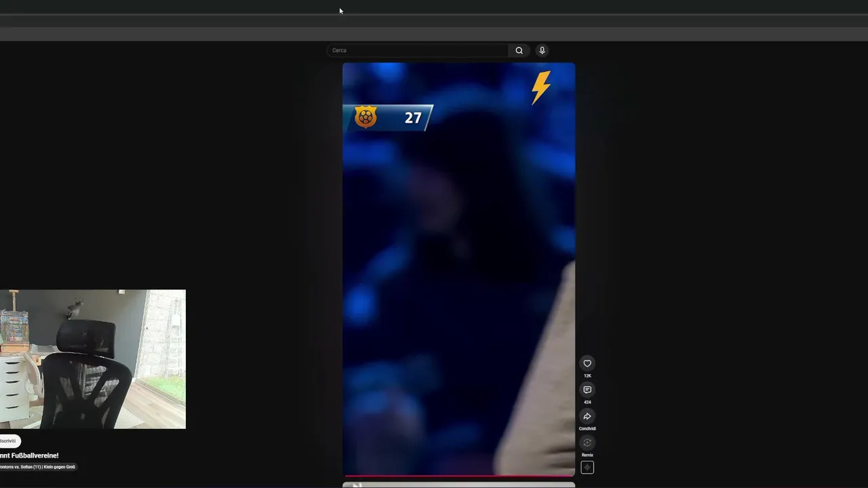
Task: Click the webcam overlay showing the office chair
Action: click(x=92, y=359)
